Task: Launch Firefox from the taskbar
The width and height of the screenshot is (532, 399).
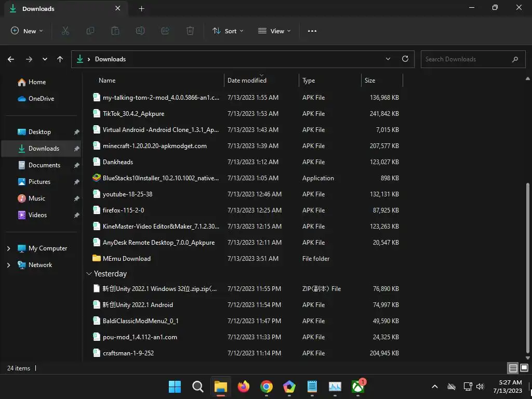Action: point(243,387)
